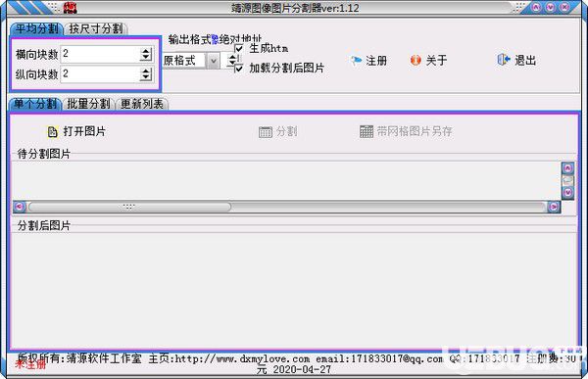
Task: Click the 带网格图片另存 grid icon
Action: 367,131
